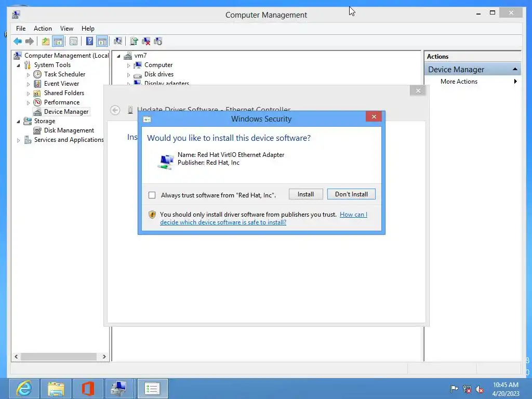Close the Update Driver Software wizard

[x=418, y=90]
